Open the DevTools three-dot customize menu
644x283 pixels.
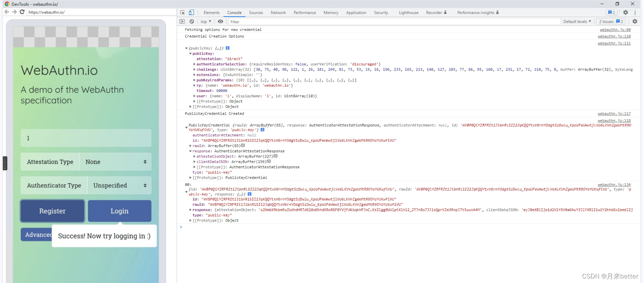pos(635,12)
